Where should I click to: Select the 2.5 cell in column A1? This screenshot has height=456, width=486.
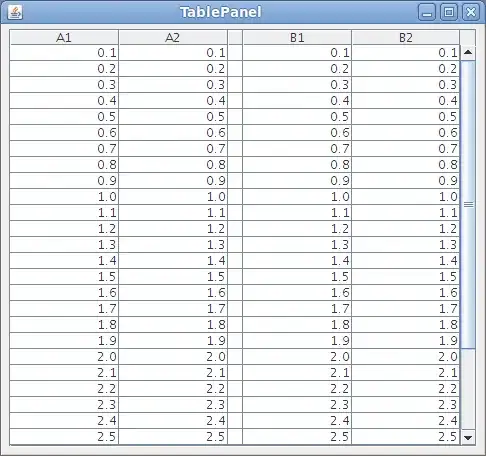(x=64, y=437)
